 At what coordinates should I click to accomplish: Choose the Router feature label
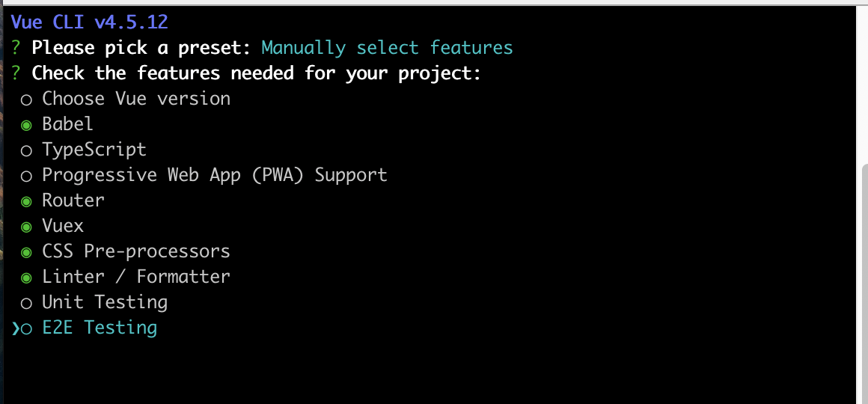(73, 201)
